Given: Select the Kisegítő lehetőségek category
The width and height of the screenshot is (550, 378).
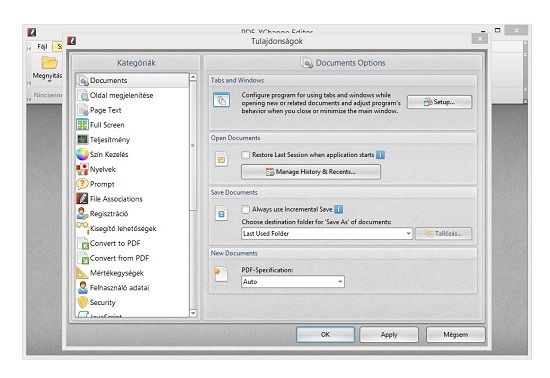Looking at the screenshot, I should [x=132, y=229].
